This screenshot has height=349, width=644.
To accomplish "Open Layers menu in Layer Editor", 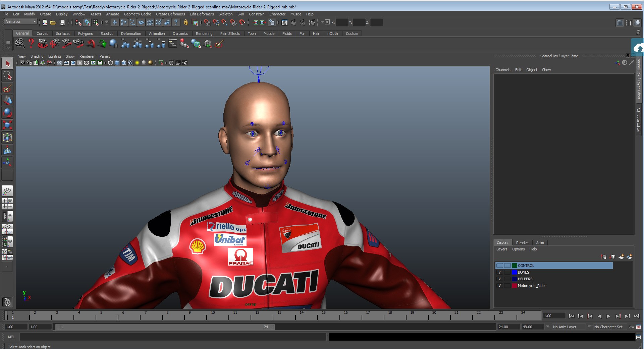I will click(x=502, y=249).
